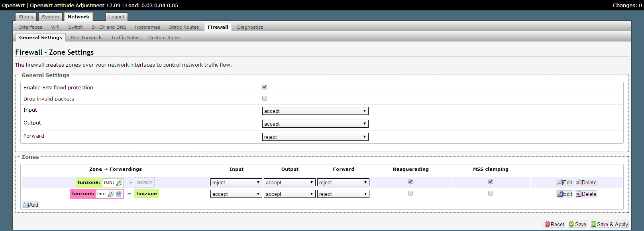Viewport: 644px width, 231px height.
Task: Click the lanzone Delete button label
Action: tap(589, 194)
